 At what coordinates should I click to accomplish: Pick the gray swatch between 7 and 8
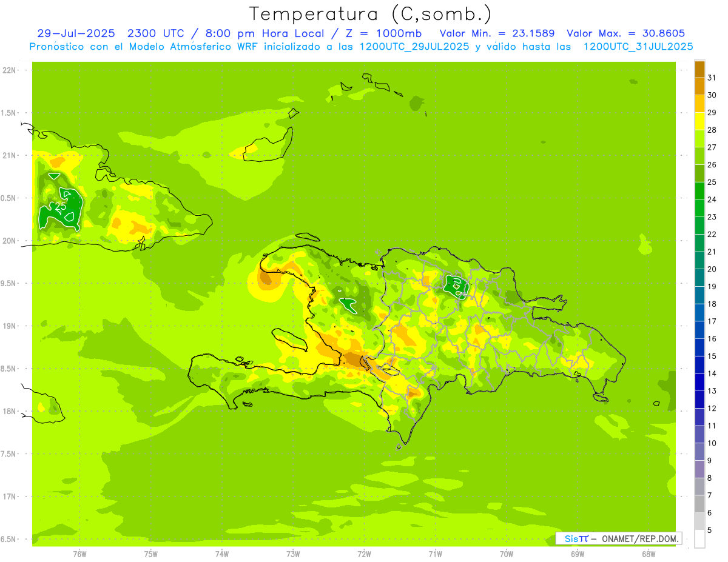click(x=699, y=487)
